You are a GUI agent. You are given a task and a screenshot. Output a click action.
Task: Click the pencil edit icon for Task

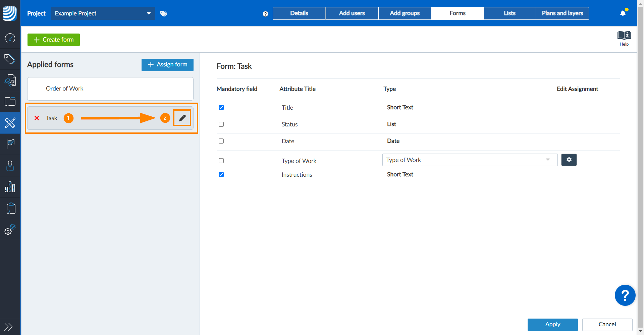[x=182, y=118]
